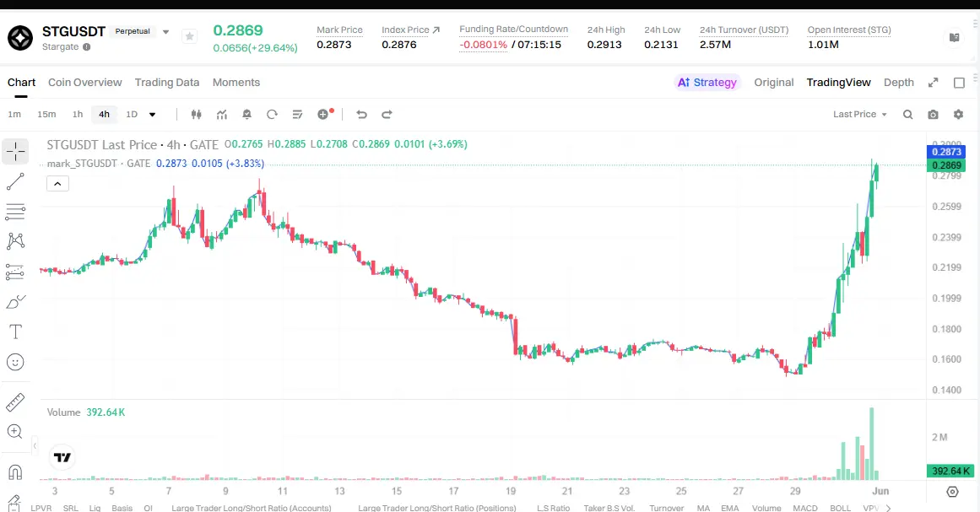Click the plus icon with red dot
Image resolution: width=980 pixels, height=512 pixels.
324,114
